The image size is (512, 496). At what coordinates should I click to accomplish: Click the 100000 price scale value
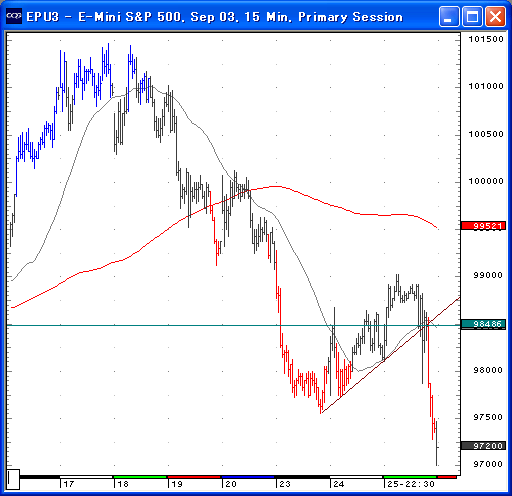click(486, 181)
